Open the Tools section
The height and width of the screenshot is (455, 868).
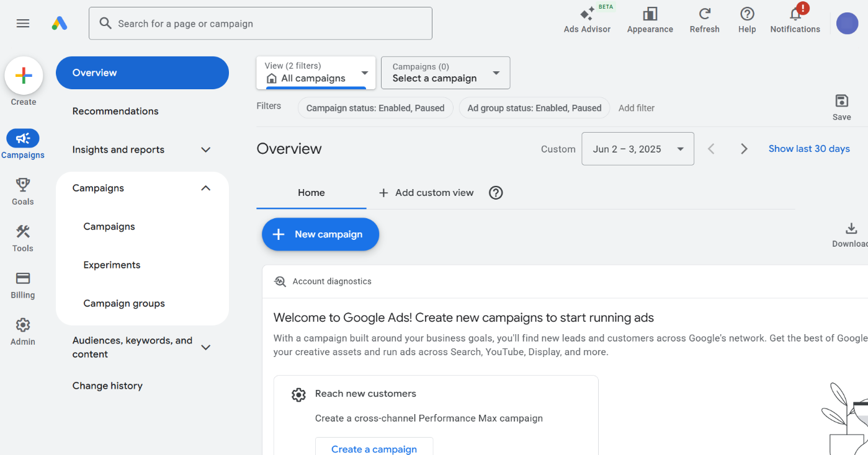(x=22, y=237)
